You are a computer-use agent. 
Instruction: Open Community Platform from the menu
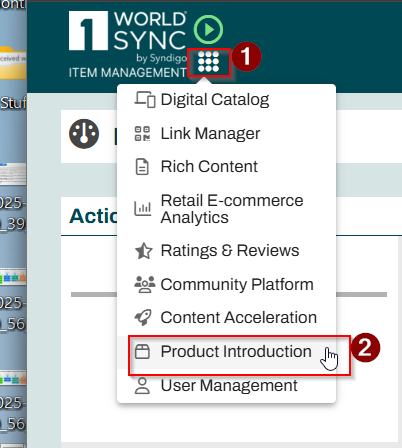pyautogui.click(x=226, y=284)
